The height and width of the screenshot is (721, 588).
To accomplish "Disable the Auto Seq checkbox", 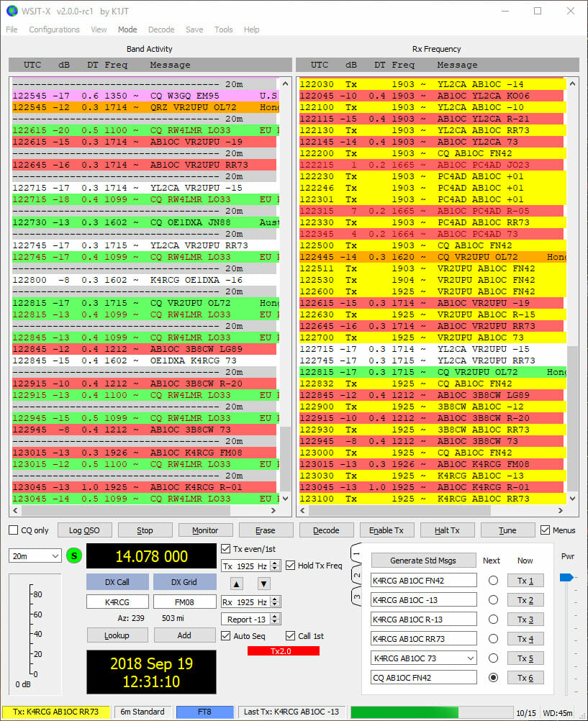I will pyautogui.click(x=227, y=635).
